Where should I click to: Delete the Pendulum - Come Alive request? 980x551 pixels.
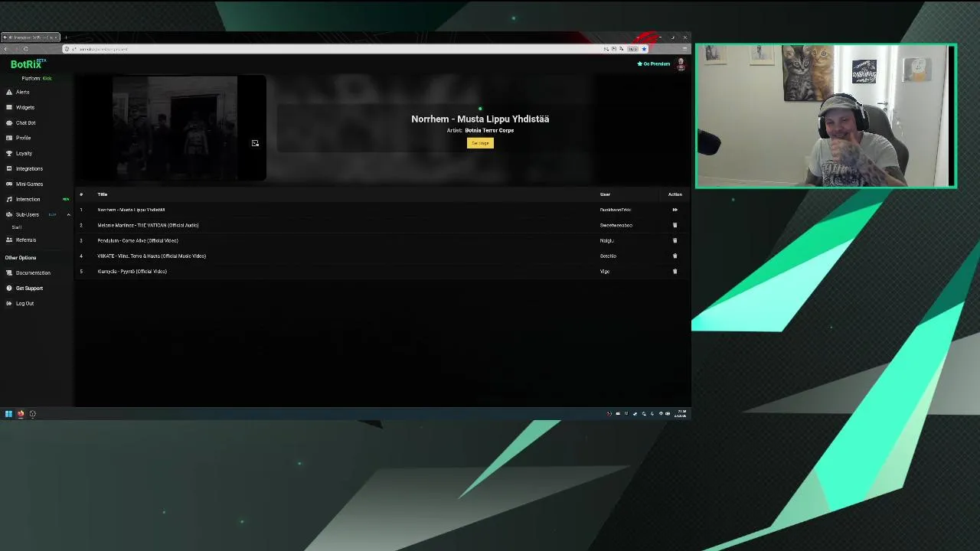tap(675, 240)
